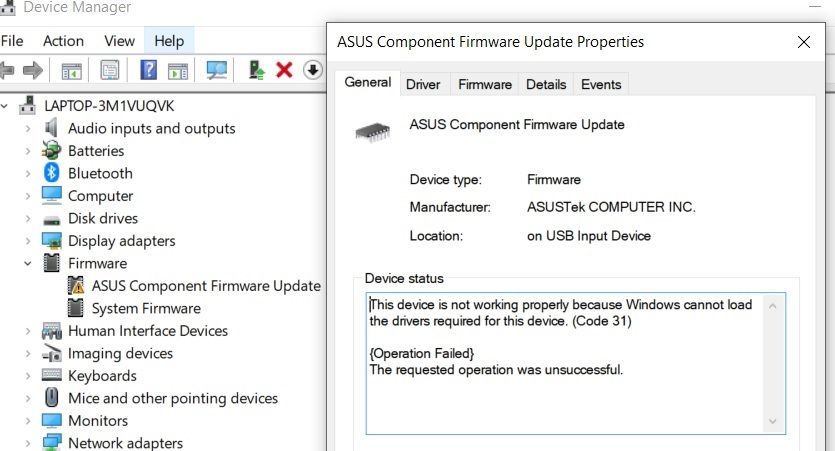Switch to the Details tab
Image resolution: width=835 pixels, height=451 pixels.
(546, 85)
